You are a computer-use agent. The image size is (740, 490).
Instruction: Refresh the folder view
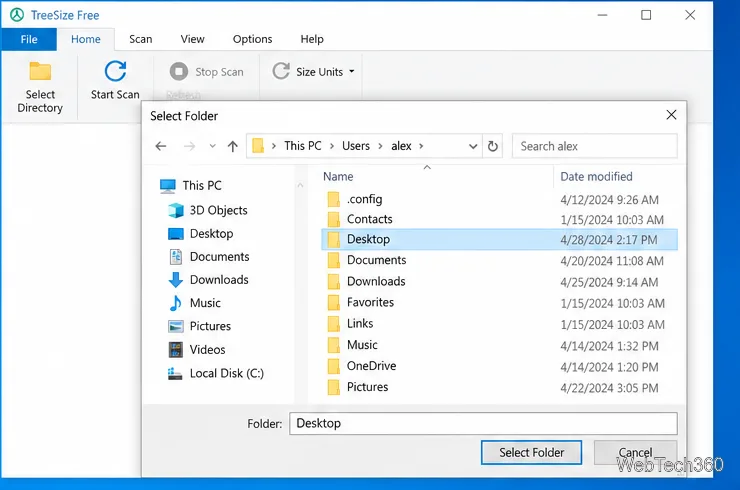[493, 146]
